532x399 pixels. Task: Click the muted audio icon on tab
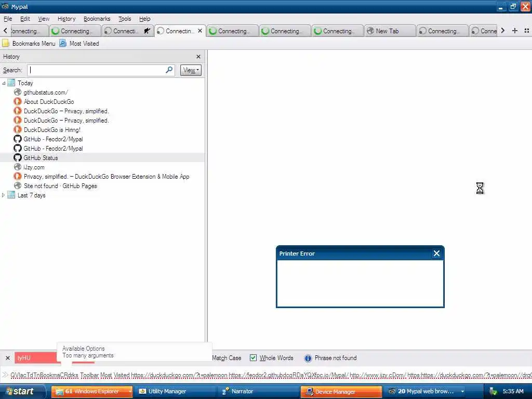pyautogui.click(x=147, y=31)
